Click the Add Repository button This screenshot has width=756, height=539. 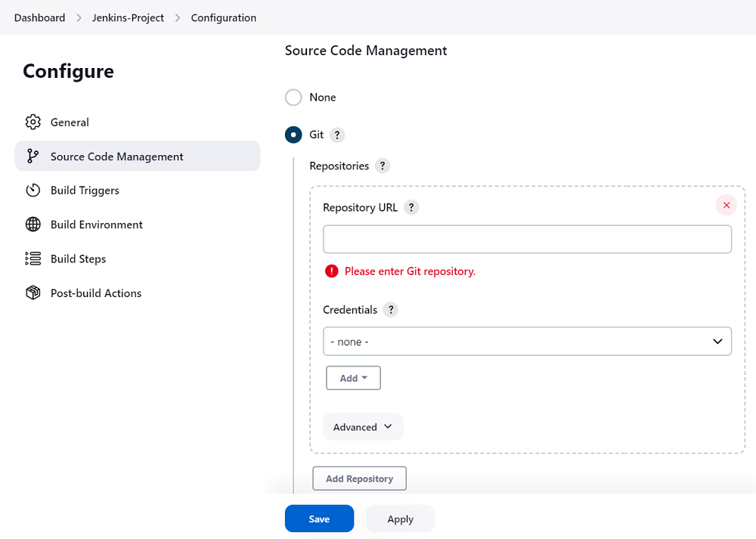(359, 479)
